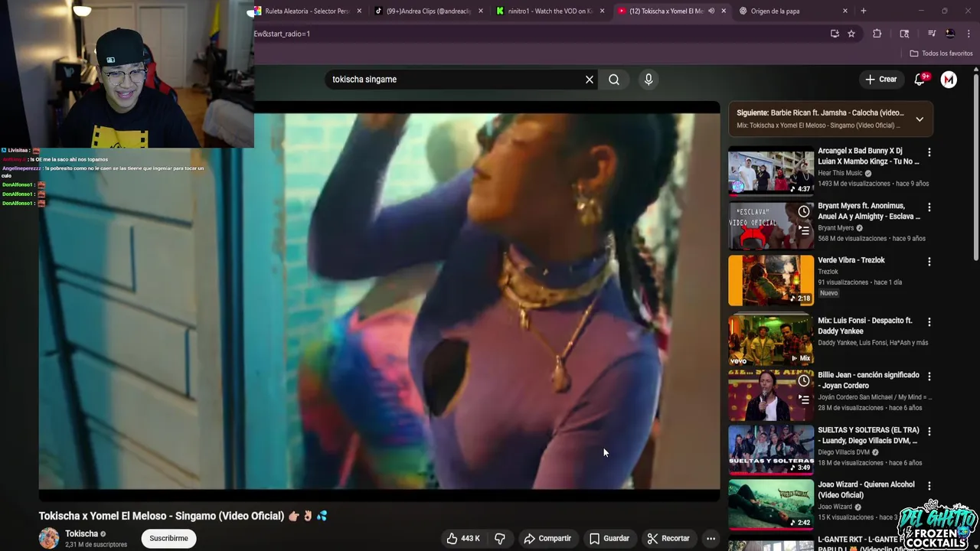Like the video with 443 K
This screenshot has height=551, width=980.
(x=463, y=539)
